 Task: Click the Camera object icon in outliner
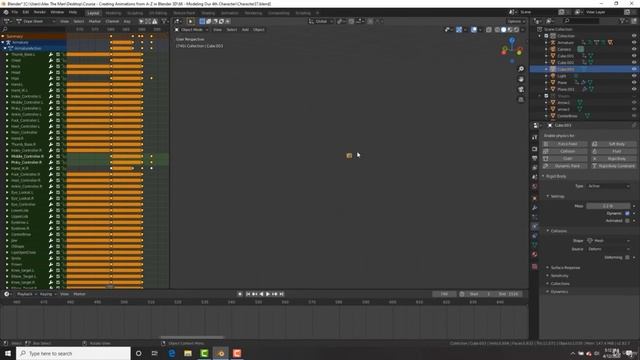[553, 49]
